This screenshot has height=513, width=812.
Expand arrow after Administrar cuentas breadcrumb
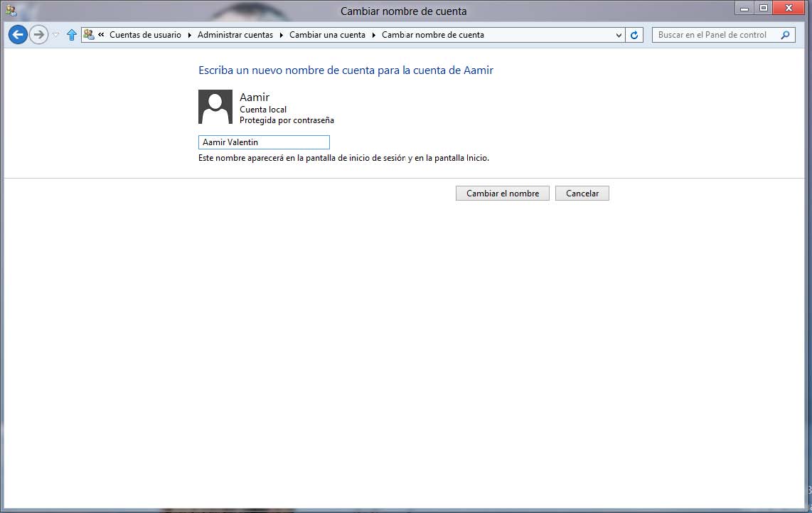click(281, 35)
